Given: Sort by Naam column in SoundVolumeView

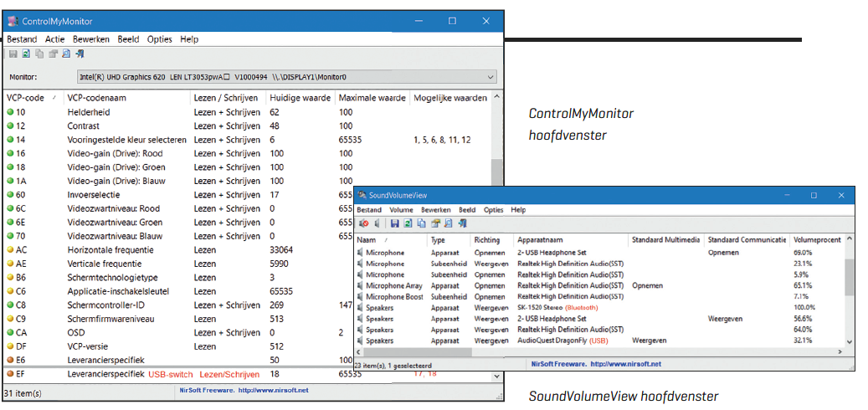Looking at the screenshot, I should (x=391, y=240).
